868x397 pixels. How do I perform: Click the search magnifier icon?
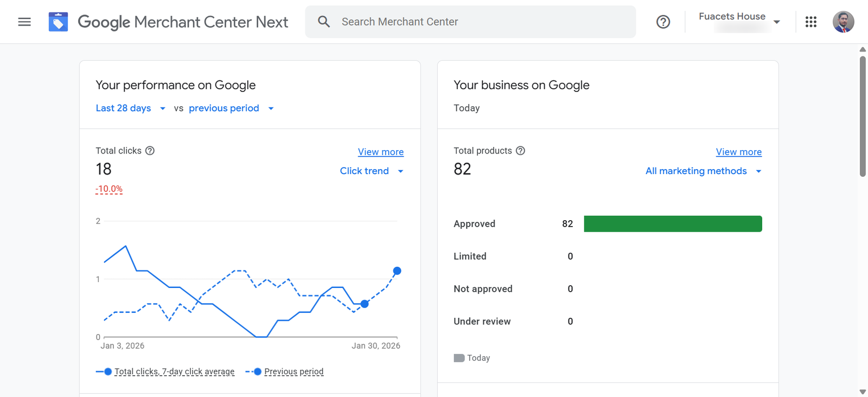click(x=324, y=22)
